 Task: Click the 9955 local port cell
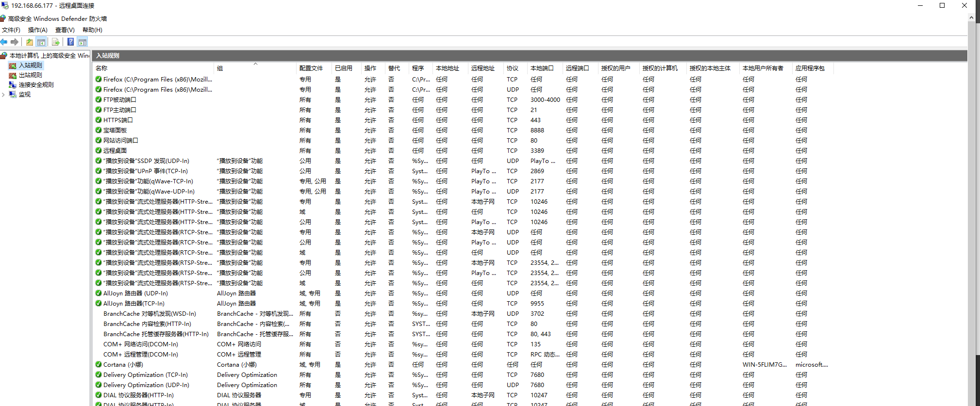click(x=537, y=304)
